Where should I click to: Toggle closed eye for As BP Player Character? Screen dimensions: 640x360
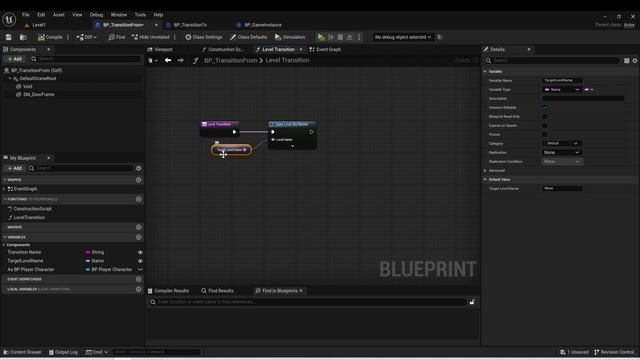tap(140, 269)
